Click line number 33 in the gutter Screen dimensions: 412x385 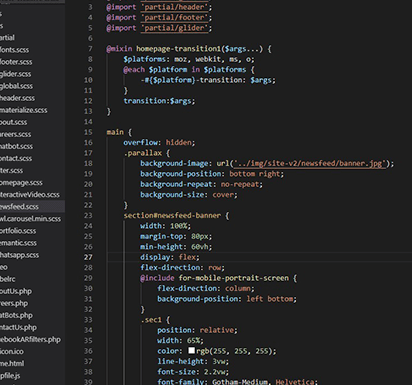click(88, 320)
